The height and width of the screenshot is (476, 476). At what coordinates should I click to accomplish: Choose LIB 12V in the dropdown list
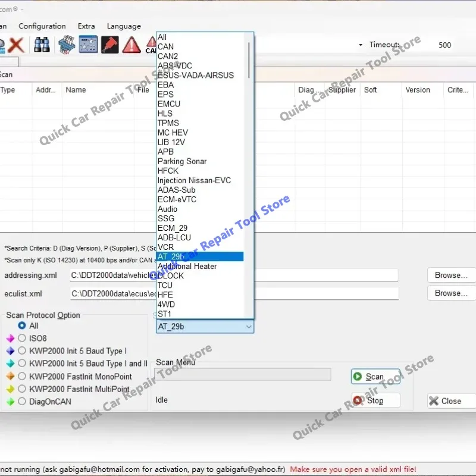point(200,142)
